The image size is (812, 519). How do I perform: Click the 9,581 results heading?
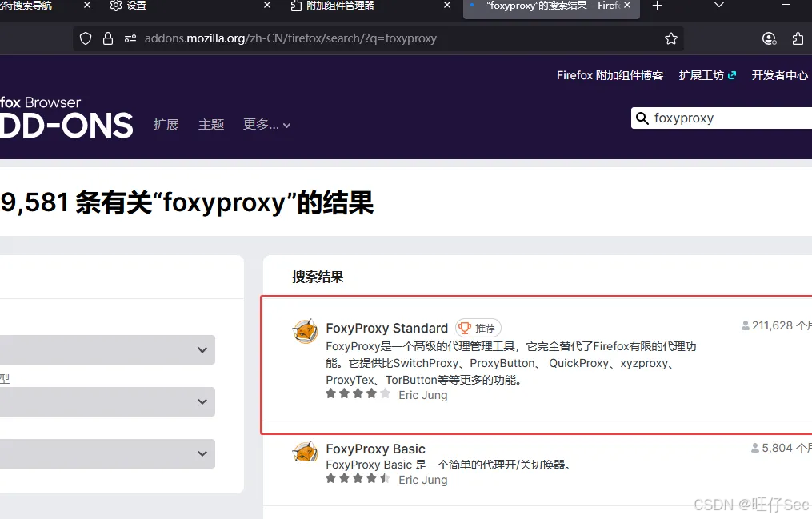[x=187, y=202]
